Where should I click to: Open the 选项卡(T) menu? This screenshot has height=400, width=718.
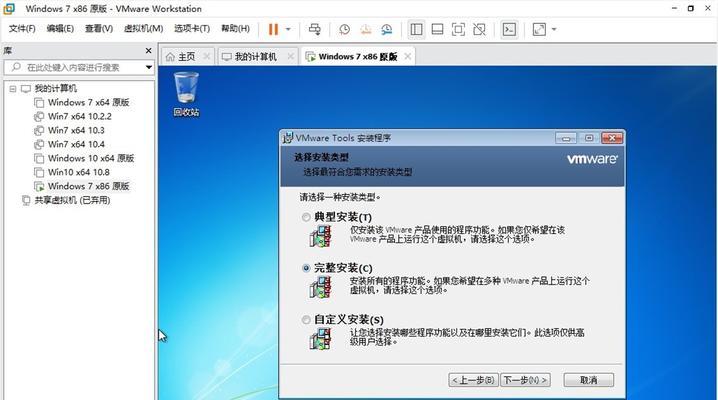[x=192, y=28]
